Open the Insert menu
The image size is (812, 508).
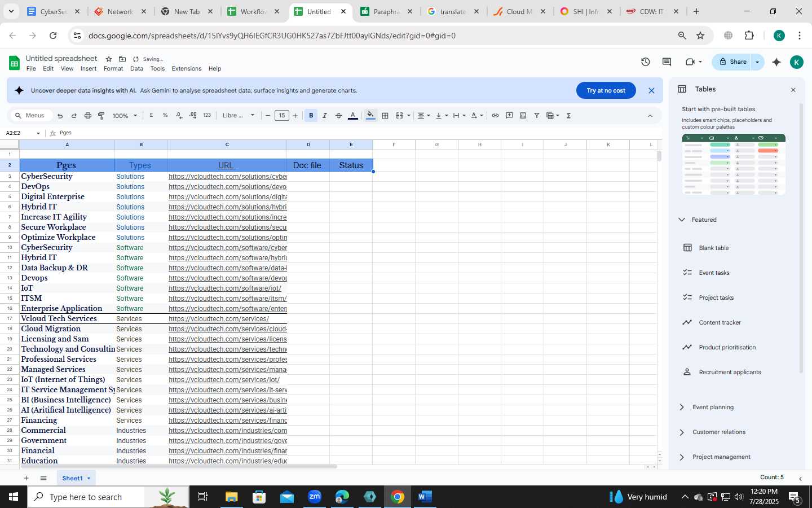coord(89,69)
